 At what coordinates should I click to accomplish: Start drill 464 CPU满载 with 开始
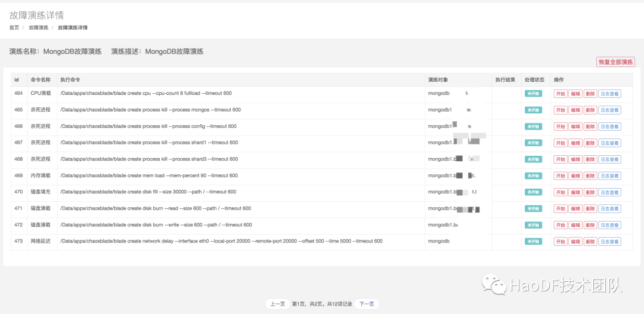(560, 94)
